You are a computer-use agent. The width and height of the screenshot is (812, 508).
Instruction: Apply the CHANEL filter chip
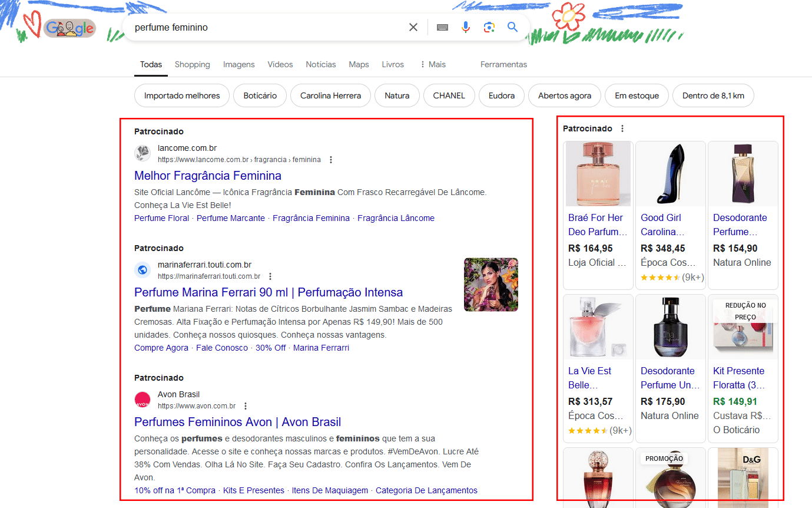[x=449, y=95]
